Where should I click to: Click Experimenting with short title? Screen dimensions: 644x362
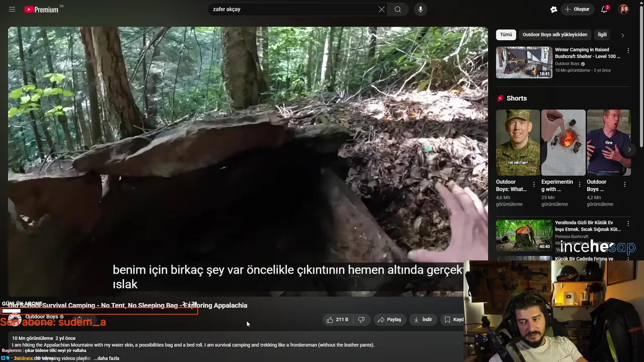pos(557,186)
